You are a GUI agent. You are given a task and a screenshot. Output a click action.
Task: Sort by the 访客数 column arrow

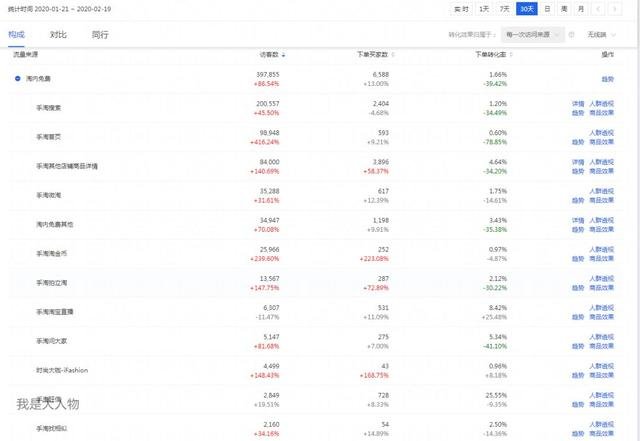[283, 55]
